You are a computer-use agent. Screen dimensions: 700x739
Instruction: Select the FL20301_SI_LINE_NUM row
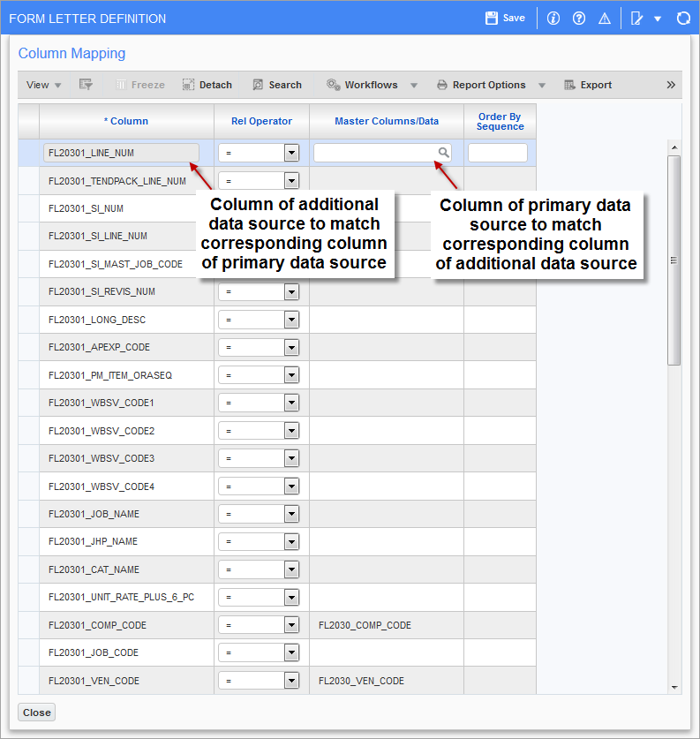(97, 236)
